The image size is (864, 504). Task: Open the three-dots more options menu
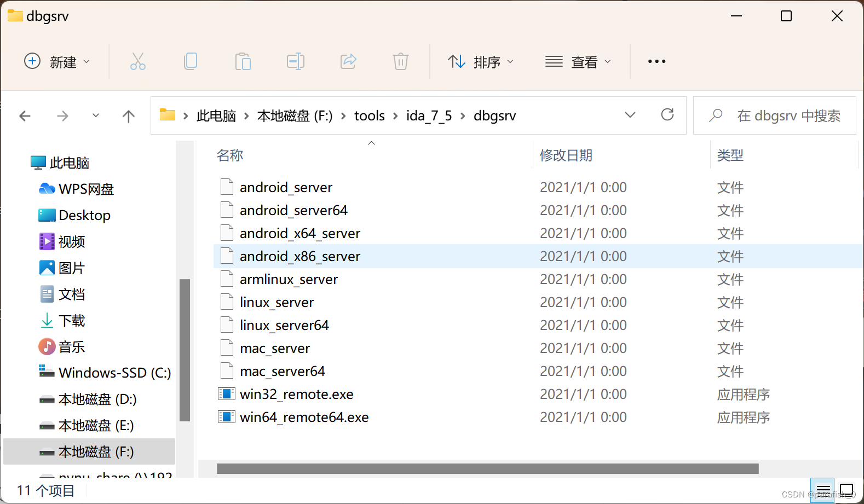coord(656,61)
